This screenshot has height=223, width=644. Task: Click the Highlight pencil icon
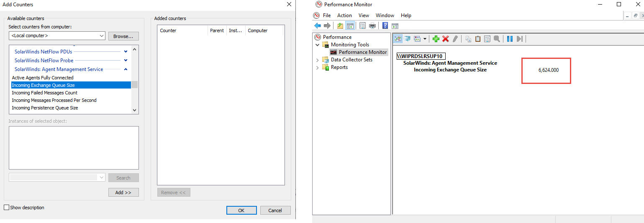point(455,39)
